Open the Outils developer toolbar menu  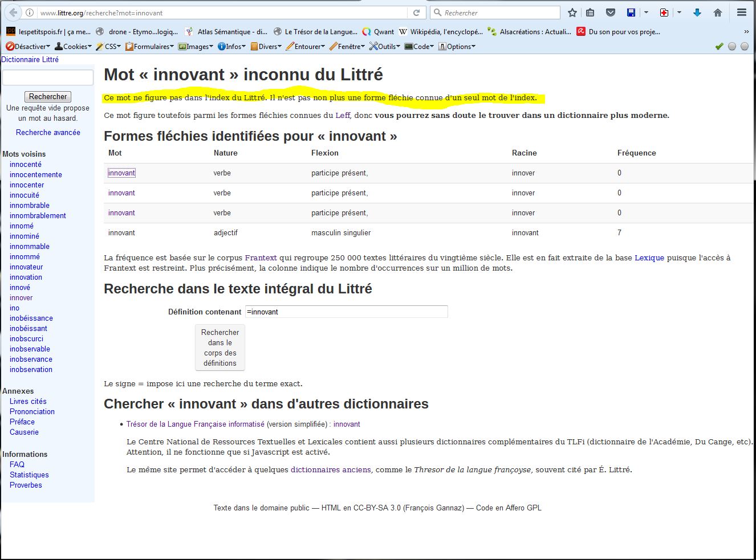385,47
